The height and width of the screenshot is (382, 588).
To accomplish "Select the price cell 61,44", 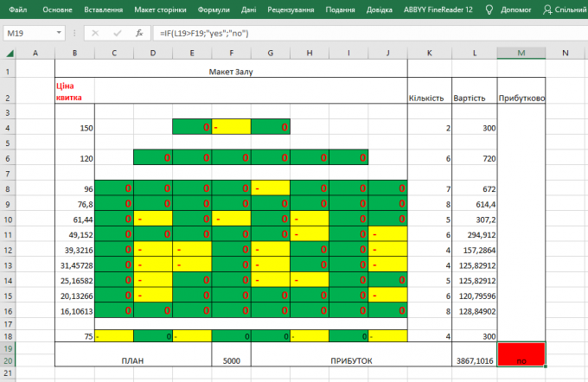I will (74, 220).
